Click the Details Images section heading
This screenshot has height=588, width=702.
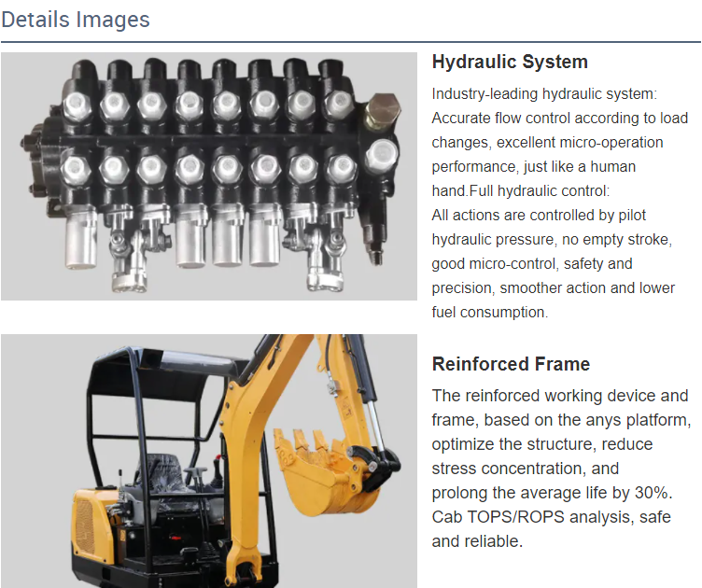pos(76,20)
